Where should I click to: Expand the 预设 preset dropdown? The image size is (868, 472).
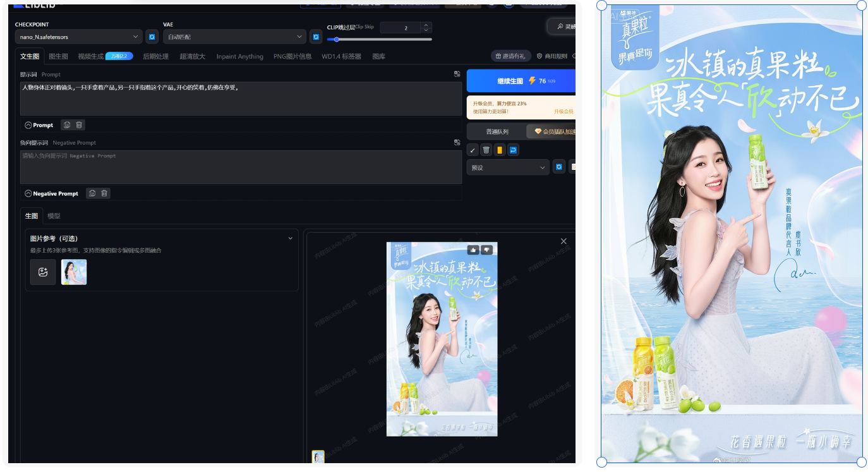507,167
